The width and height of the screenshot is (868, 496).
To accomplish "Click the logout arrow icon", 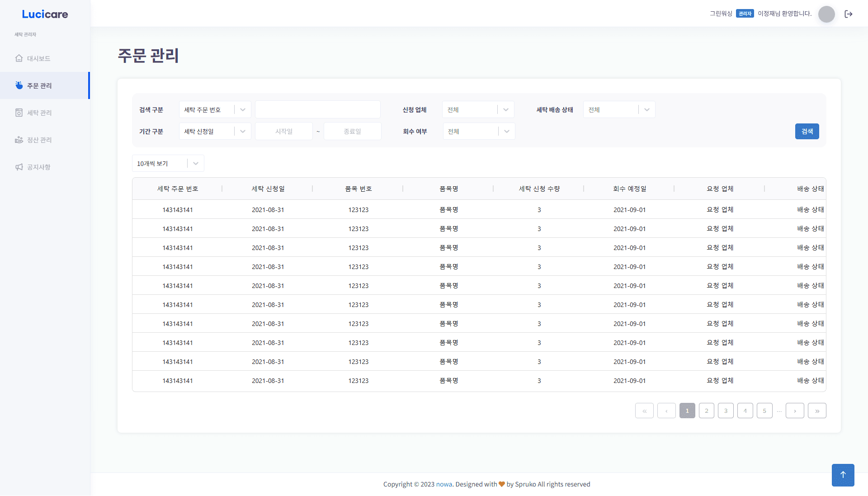I will (x=849, y=14).
